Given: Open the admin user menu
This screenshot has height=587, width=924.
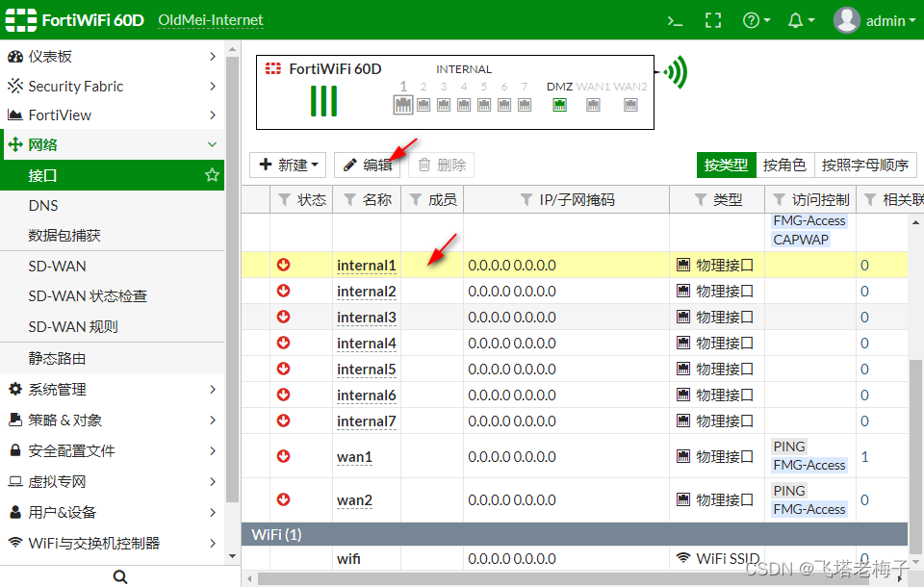Looking at the screenshot, I should [x=875, y=20].
